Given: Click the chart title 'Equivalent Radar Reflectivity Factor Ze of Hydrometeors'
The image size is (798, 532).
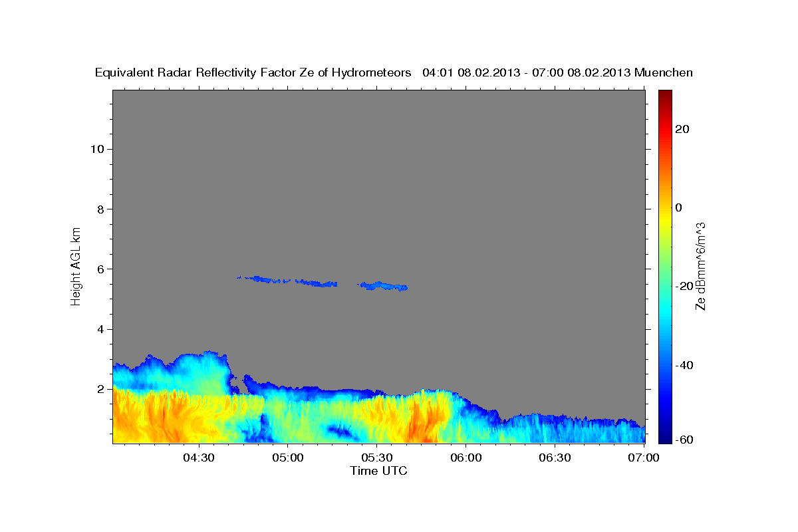Looking at the screenshot, I should [x=253, y=72].
